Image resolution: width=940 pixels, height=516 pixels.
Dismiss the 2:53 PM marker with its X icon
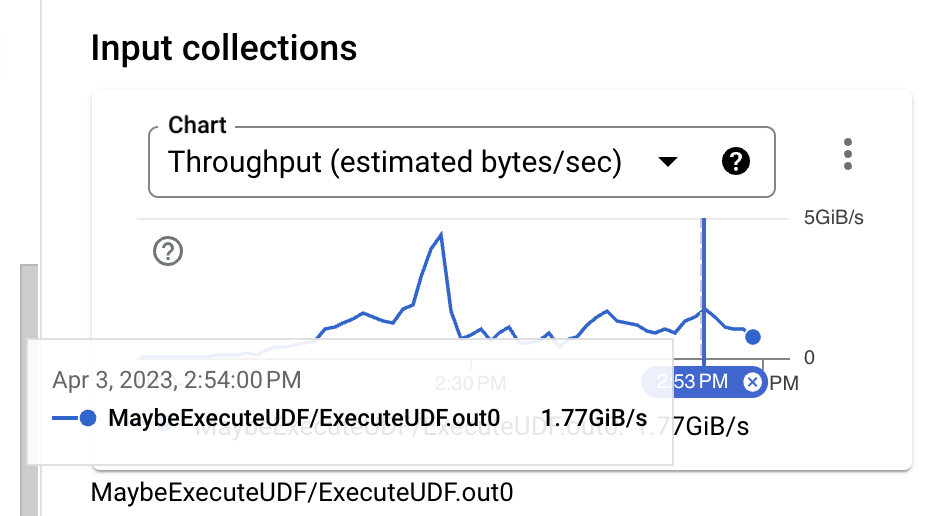(x=751, y=382)
